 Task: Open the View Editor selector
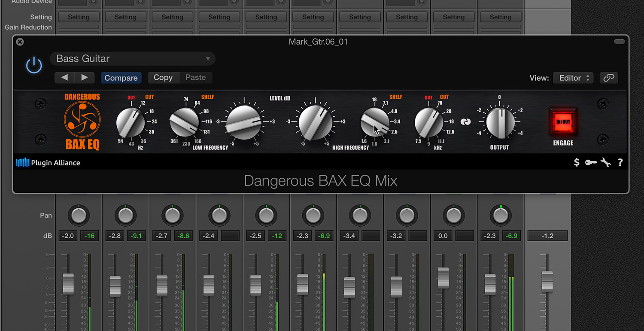[x=573, y=78]
